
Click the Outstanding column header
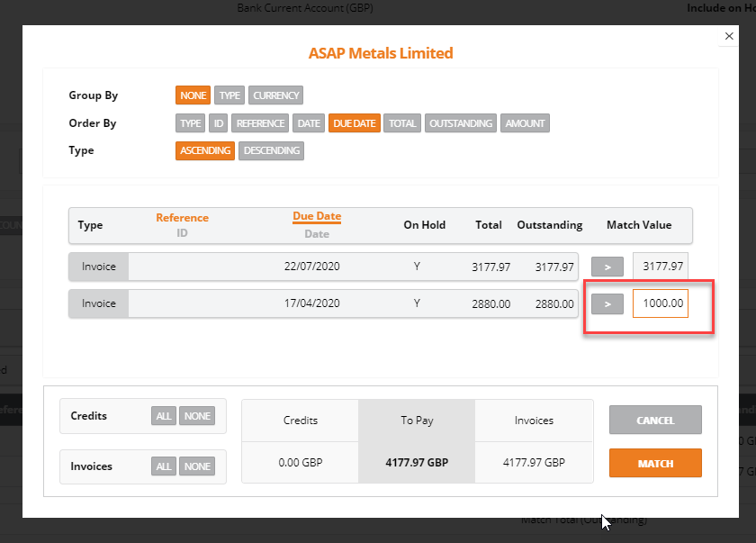pyautogui.click(x=550, y=225)
